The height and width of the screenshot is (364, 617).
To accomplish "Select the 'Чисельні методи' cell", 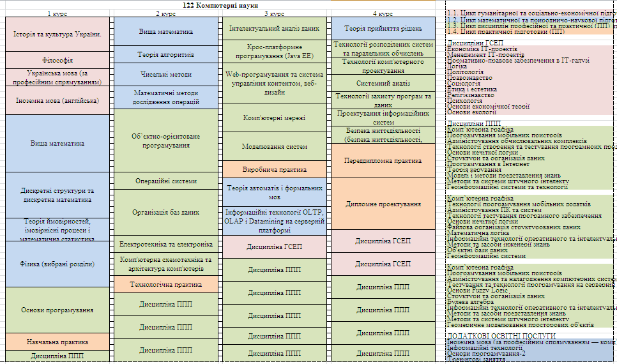I will click(165, 74).
